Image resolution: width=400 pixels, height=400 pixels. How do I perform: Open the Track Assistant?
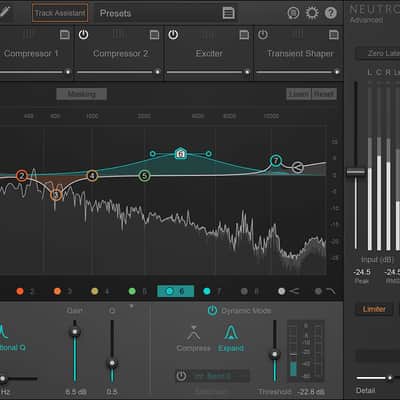coord(60,13)
